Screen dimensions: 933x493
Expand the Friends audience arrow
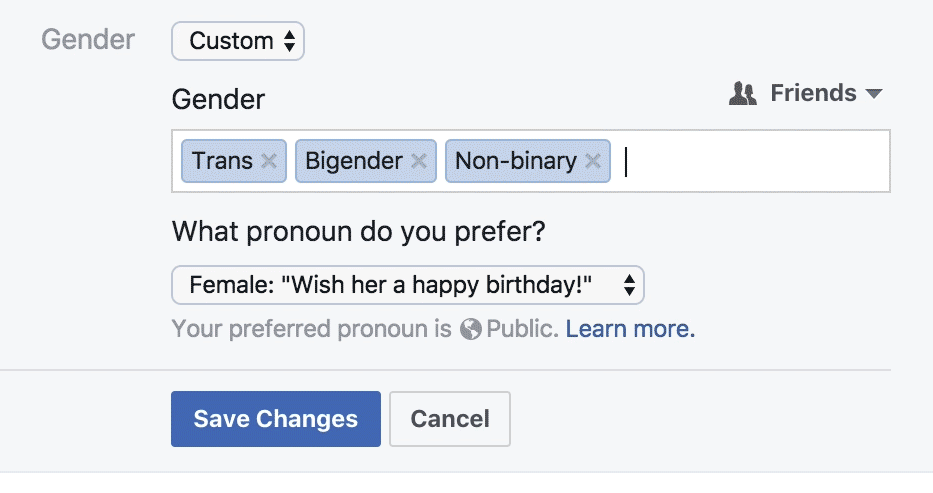coord(874,94)
